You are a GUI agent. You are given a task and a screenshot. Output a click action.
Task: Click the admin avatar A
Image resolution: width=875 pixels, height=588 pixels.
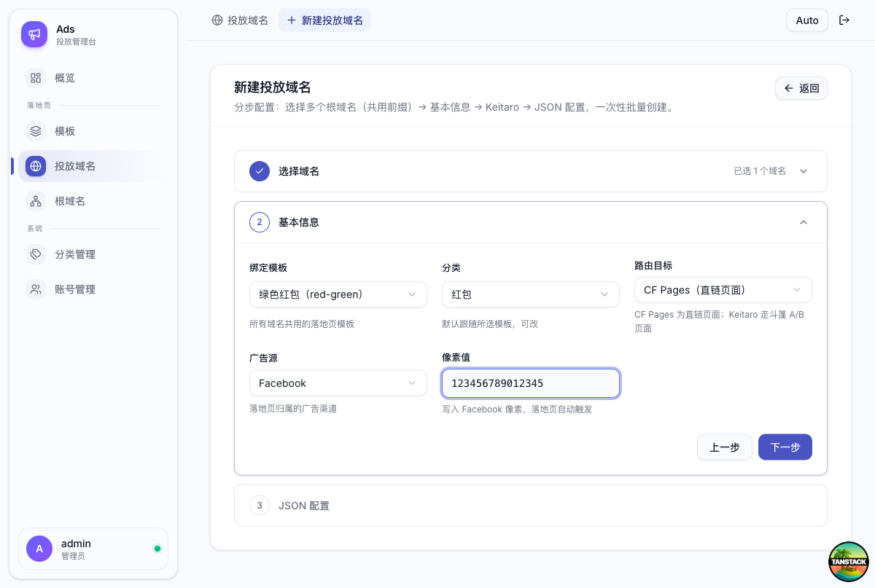pyautogui.click(x=39, y=549)
